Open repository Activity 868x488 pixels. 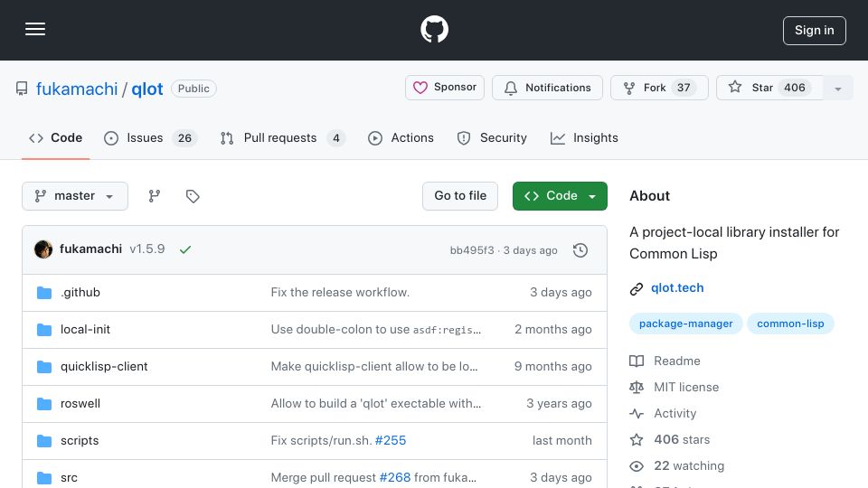point(675,413)
